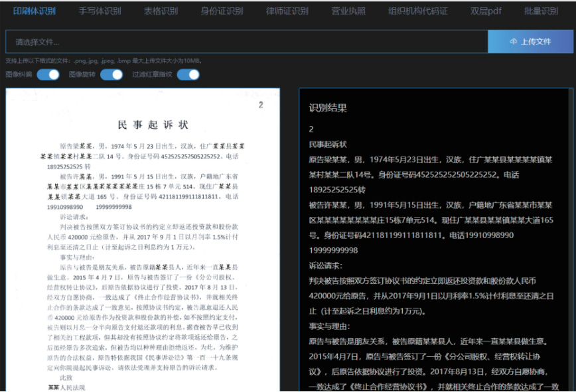Toggle the 图像旋转 switch
Image resolution: width=576 pixels, height=392 pixels.
[x=111, y=74]
